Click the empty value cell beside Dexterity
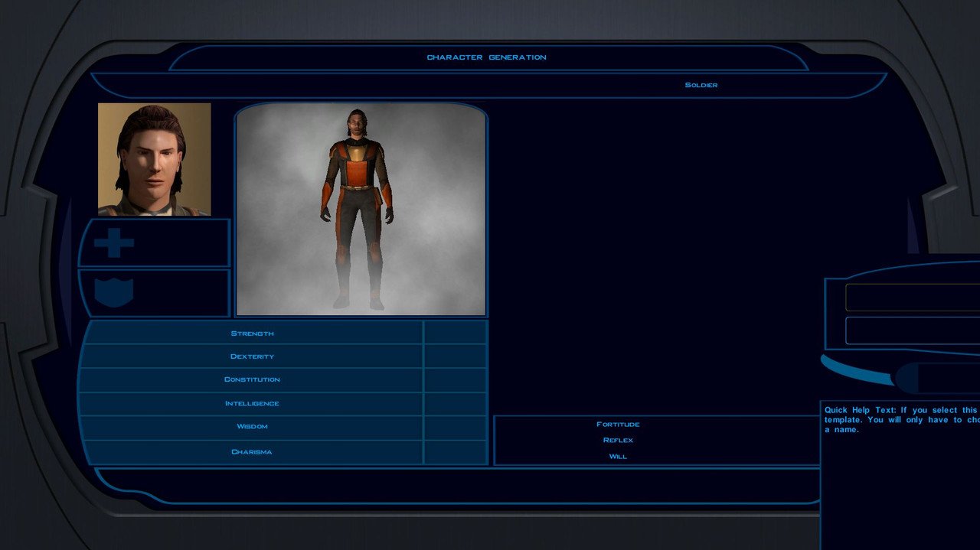 pos(456,356)
